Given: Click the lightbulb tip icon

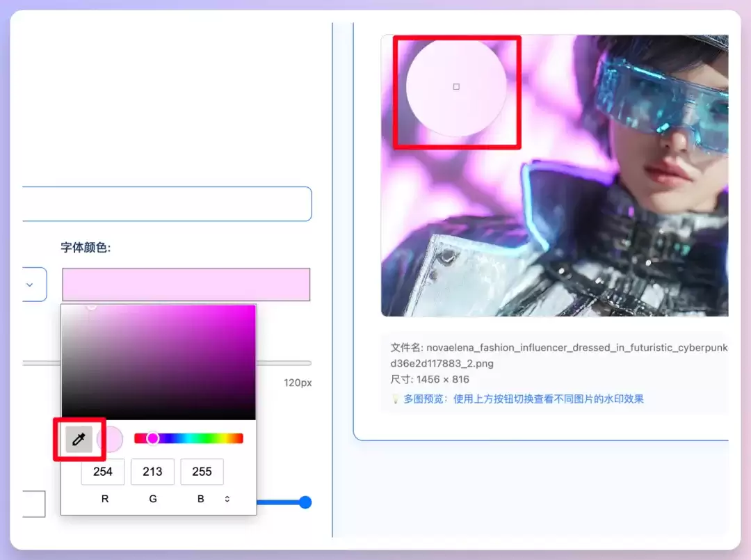Looking at the screenshot, I should (x=395, y=399).
